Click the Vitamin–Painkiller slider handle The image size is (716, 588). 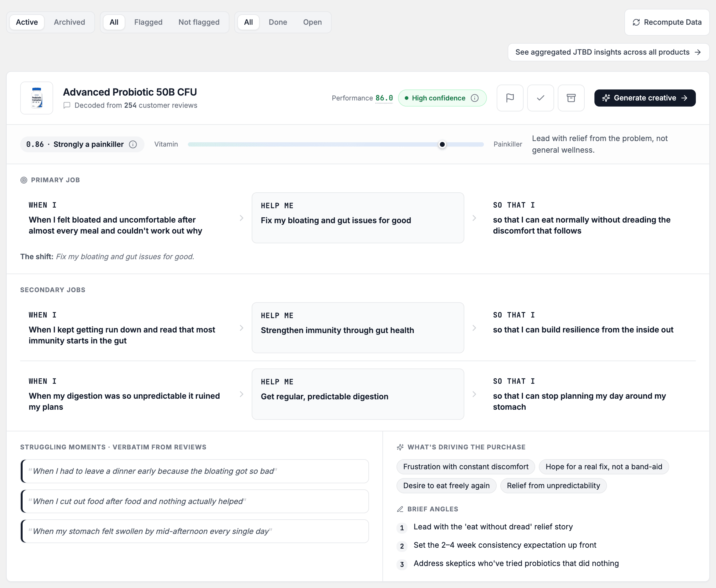tap(442, 145)
